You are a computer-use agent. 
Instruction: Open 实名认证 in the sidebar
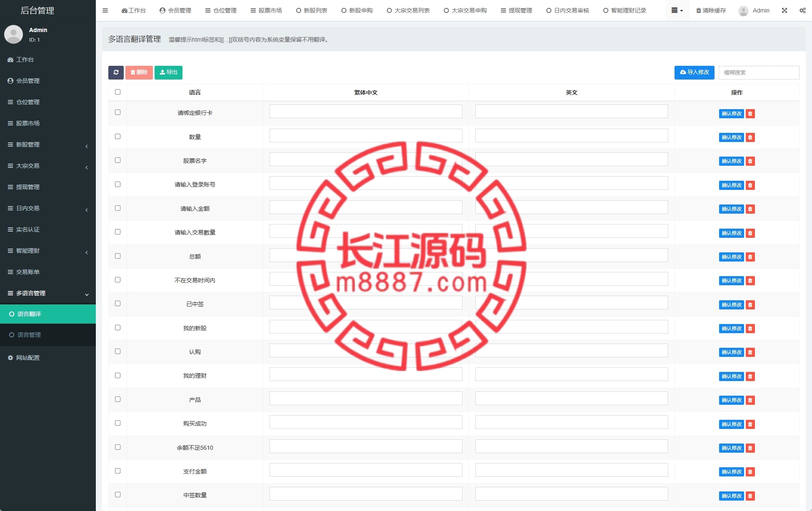tap(48, 229)
